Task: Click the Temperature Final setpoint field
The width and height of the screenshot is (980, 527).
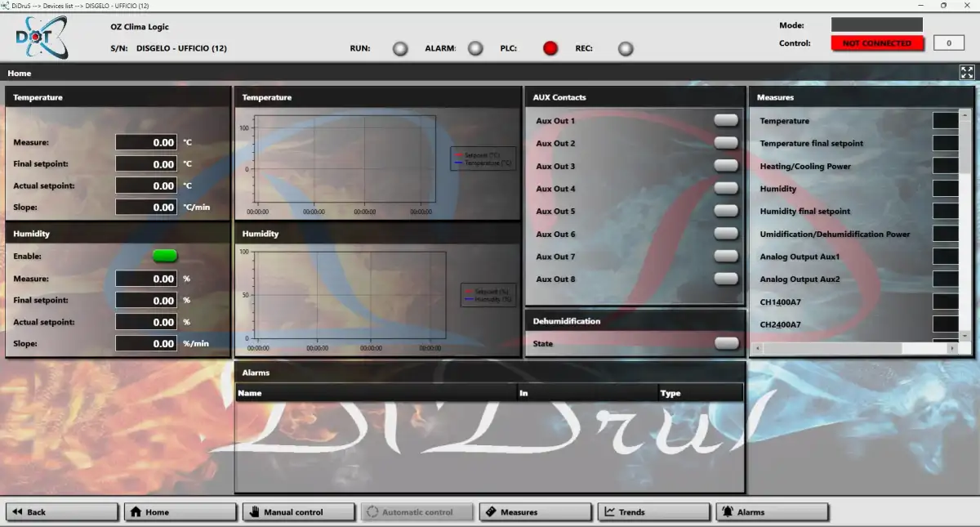Action: 146,164
